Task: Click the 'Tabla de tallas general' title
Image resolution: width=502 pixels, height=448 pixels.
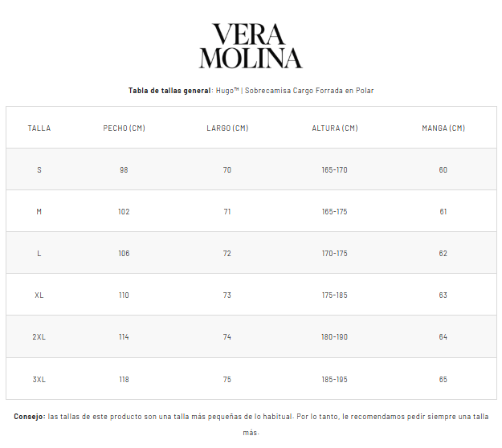Action: point(169,91)
